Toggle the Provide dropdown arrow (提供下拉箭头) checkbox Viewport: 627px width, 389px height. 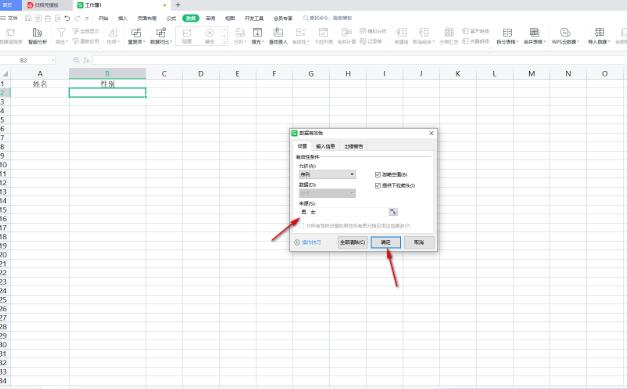click(x=377, y=186)
